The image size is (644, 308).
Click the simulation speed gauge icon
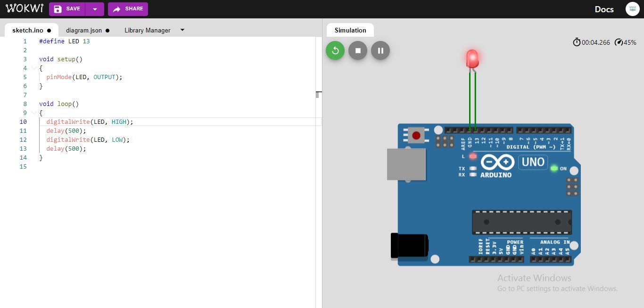click(619, 42)
